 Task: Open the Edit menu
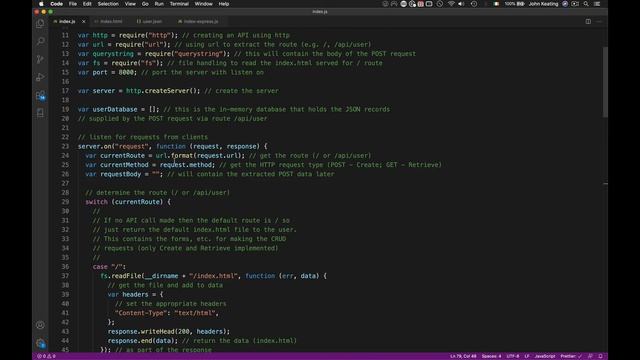click(x=87, y=4)
